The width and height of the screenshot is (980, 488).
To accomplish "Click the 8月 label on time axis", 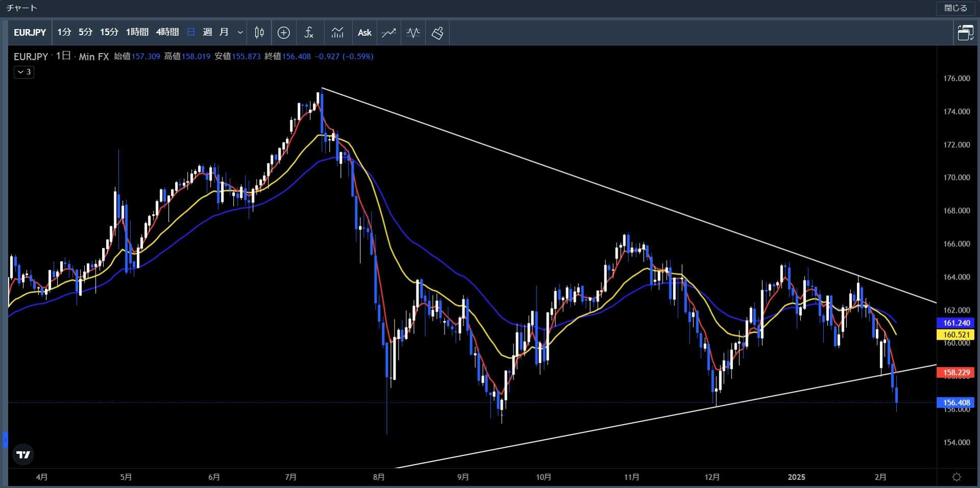I will (x=379, y=477).
